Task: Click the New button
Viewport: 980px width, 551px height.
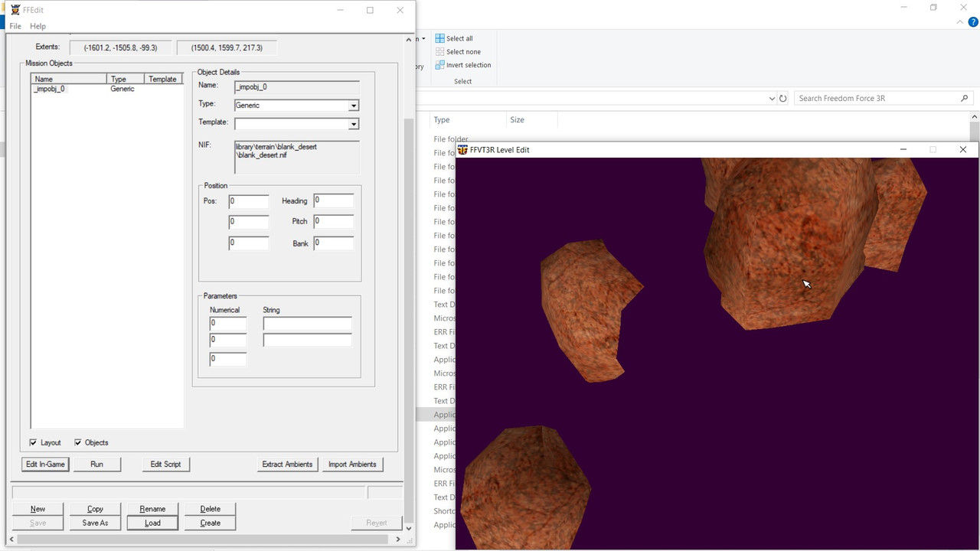Action: (x=38, y=509)
